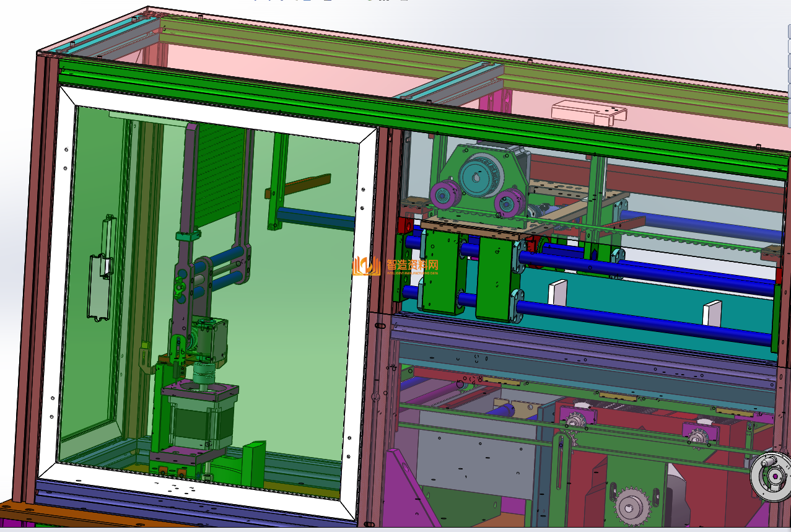
Task: Select the shaft coupling above the stepper motor
Action: click(202, 373)
